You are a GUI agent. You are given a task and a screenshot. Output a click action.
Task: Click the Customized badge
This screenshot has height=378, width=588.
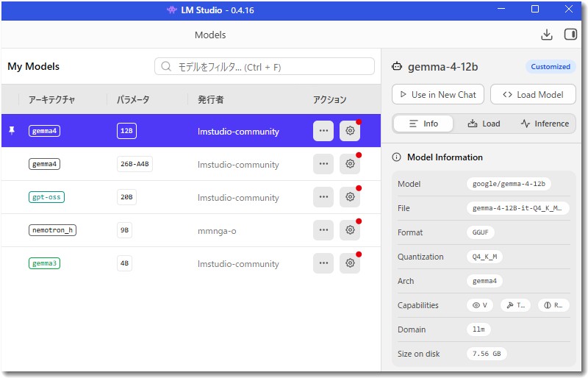pyautogui.click(x=550, y=66)
